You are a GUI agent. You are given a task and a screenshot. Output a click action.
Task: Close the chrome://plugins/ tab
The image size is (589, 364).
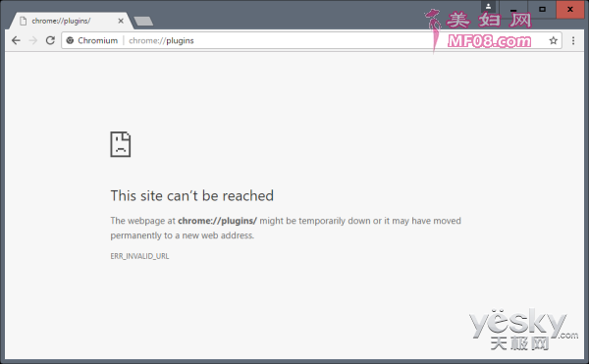point(121,21)
